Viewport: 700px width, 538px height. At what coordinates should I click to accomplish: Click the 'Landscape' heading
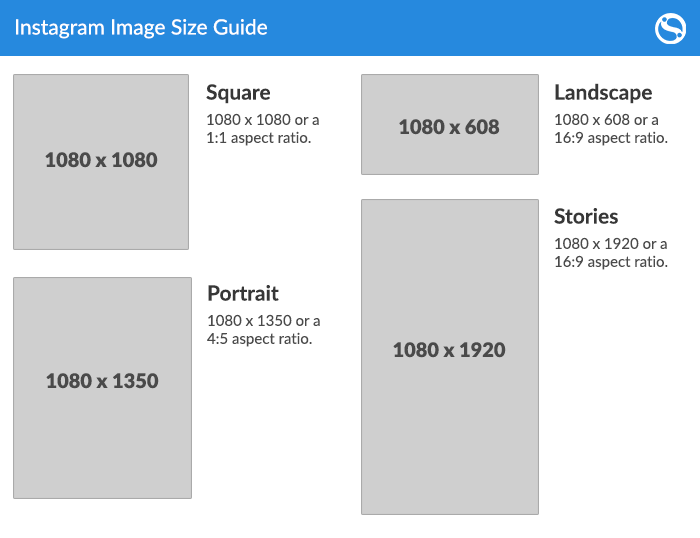[x=603, y=93]
